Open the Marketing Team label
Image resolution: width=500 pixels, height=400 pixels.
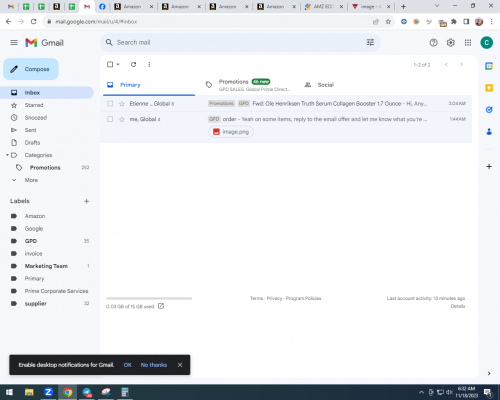tap(47, 266)
